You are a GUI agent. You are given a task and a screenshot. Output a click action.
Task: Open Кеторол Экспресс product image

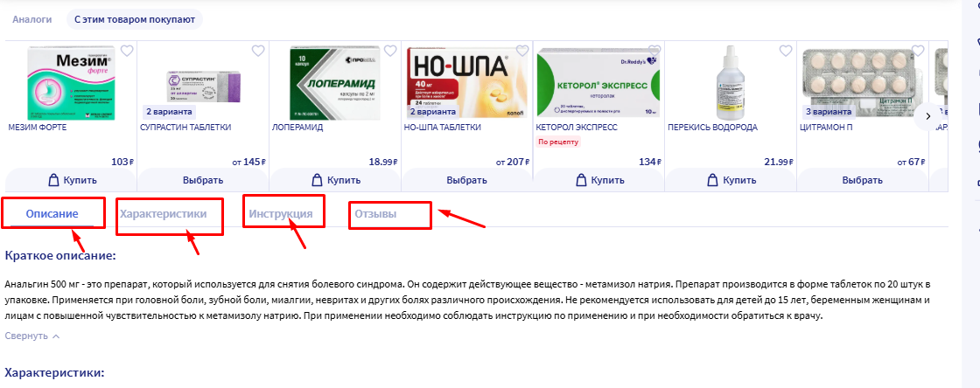coord(598,82)
